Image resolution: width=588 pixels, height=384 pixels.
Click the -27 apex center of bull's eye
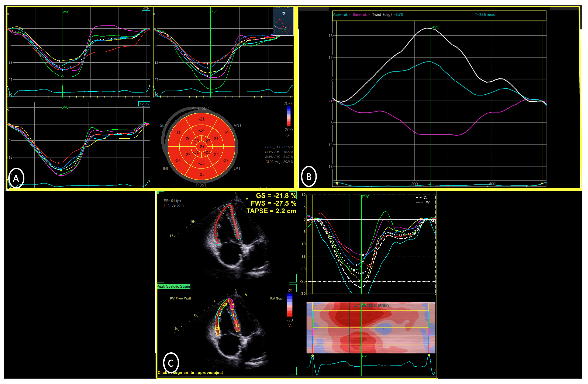[x=202, y=147]
